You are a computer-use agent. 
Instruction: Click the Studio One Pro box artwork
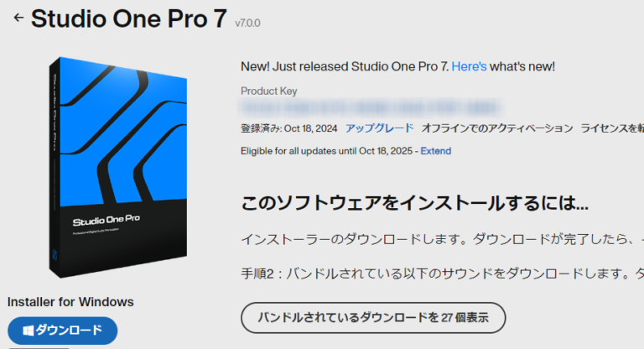coord(118,167)
